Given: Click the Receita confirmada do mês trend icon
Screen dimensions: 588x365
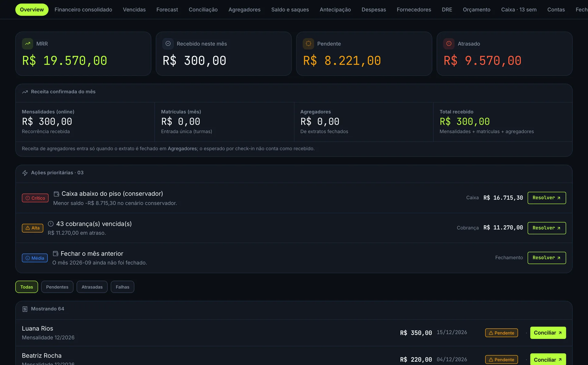Looking at the screenshot, I should (x=25, y=92).
